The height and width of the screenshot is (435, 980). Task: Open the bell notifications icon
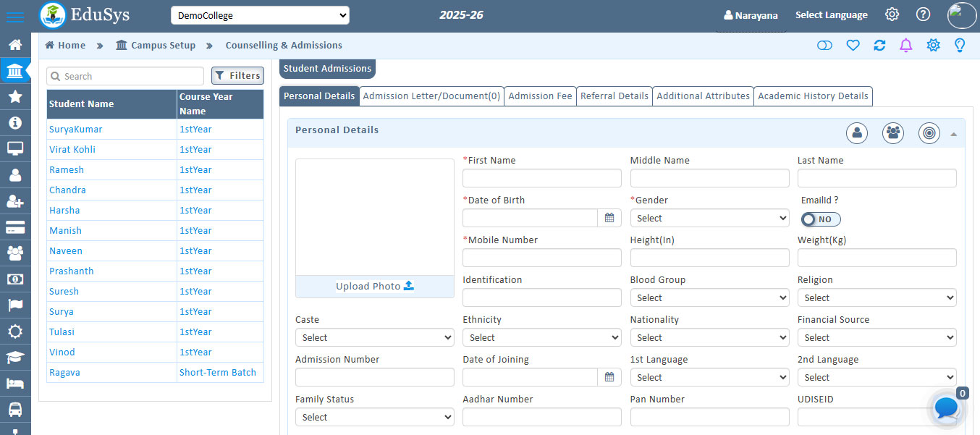tap(905, 46)
